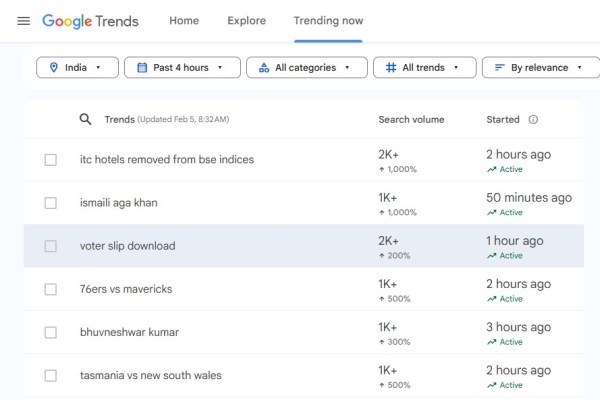The height and width of the screenshot is (400, 600).
Task: Click Active trend icon for voter slip download row
Action: [x=491, y=256]
